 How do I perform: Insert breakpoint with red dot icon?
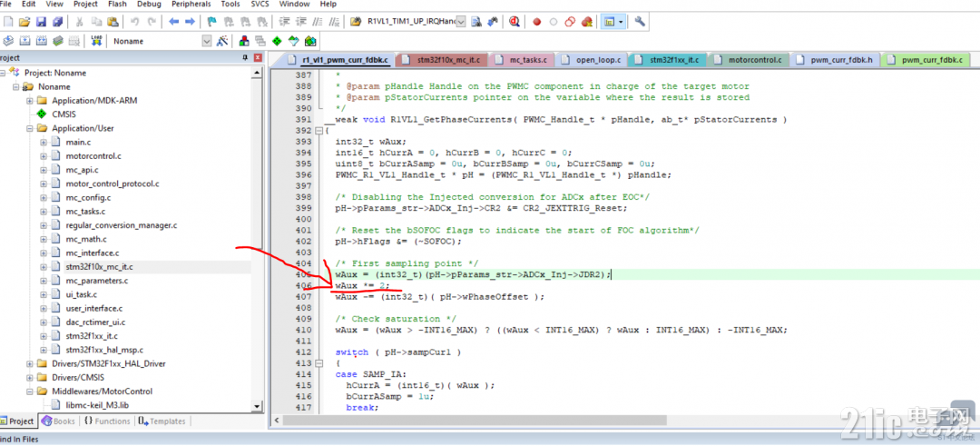point(537,22)
